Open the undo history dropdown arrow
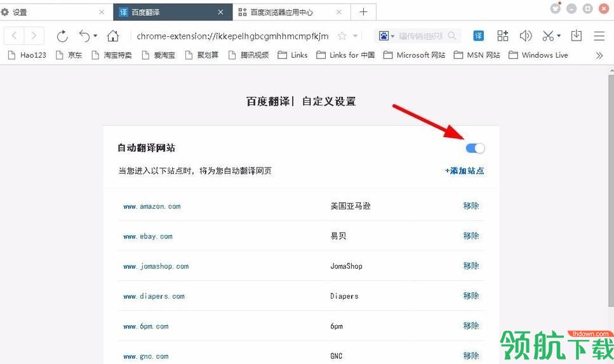Screen dimensions: 614x364 pyautogui.click(x=95, y=36)
